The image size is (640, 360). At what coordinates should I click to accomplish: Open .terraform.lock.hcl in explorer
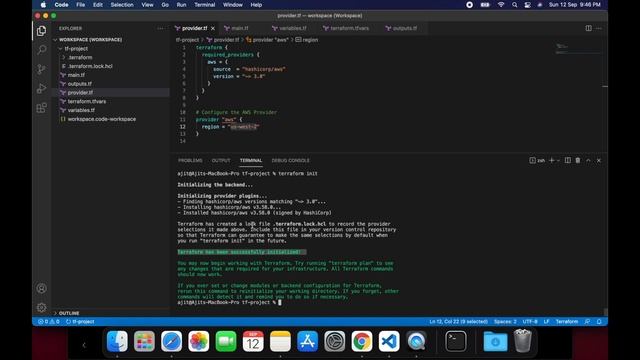click(x=90, y=66)
